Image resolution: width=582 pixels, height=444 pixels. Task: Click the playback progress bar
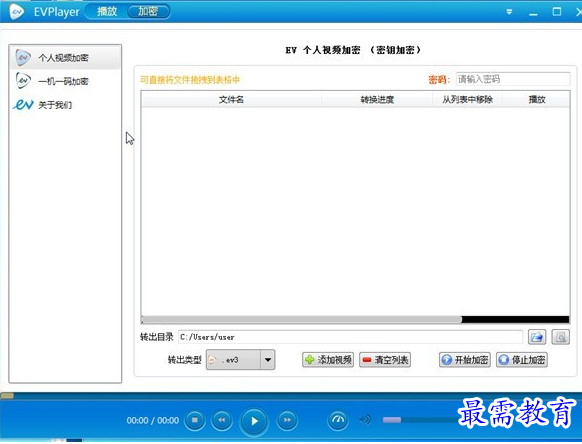click(291, 396)
